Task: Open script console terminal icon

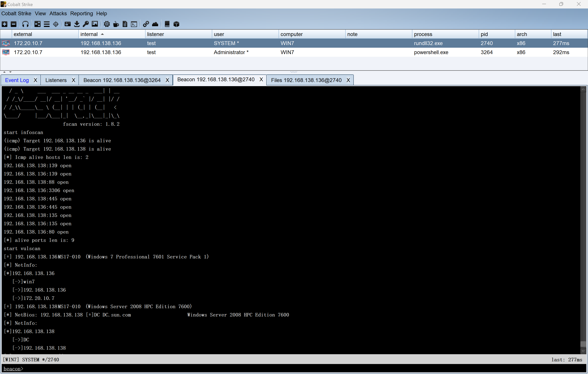Action: point(134,24)
